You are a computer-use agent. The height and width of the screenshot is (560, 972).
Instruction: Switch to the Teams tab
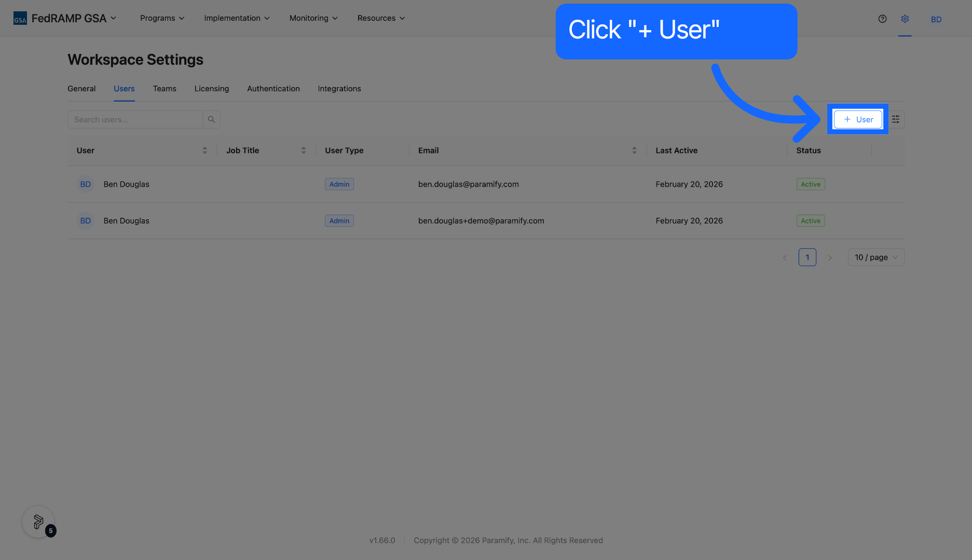(165, 89)
